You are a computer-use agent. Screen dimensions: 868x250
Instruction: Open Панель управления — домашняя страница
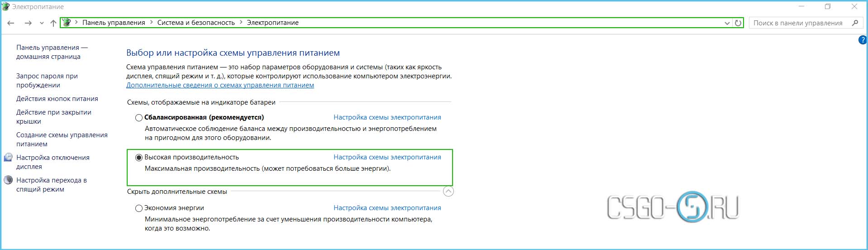[x=52, y=52]
